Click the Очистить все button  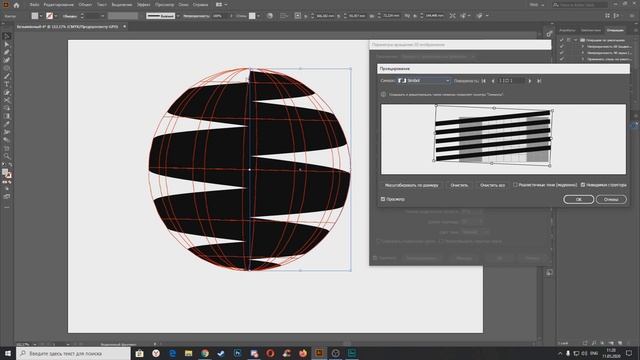[492, 185]
